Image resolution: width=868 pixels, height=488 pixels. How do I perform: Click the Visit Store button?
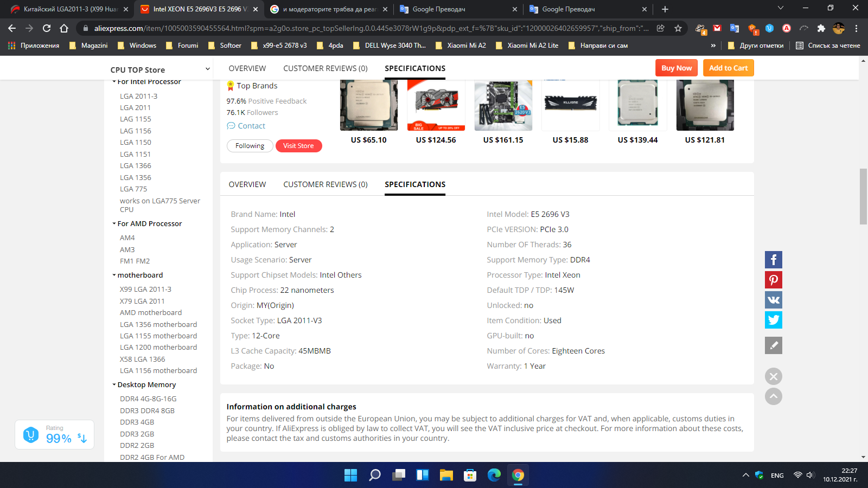point(298,146)
